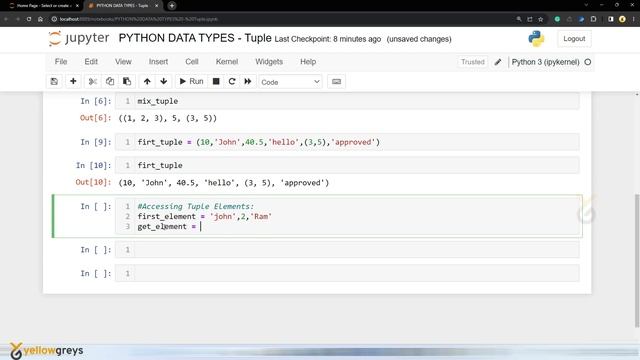
Task: Click the notebook vertical scrollbar
Action: [637, 261]
